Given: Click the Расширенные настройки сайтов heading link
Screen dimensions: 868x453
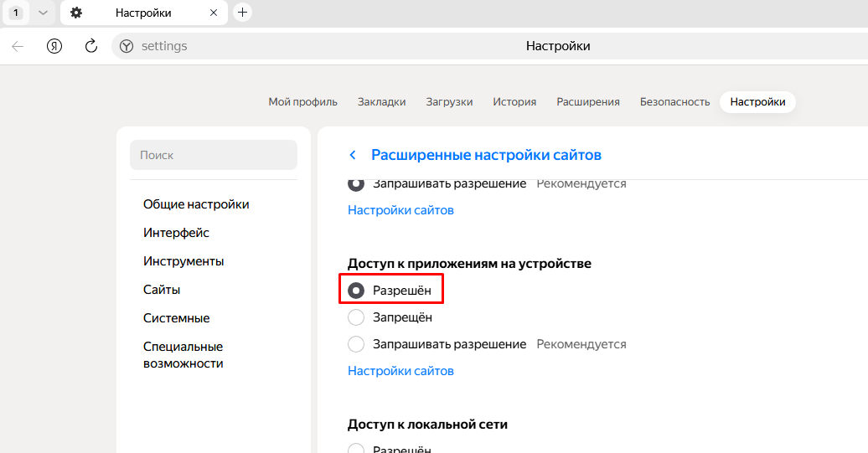Looking at the screenshot, I should click(x=486, y=155).
